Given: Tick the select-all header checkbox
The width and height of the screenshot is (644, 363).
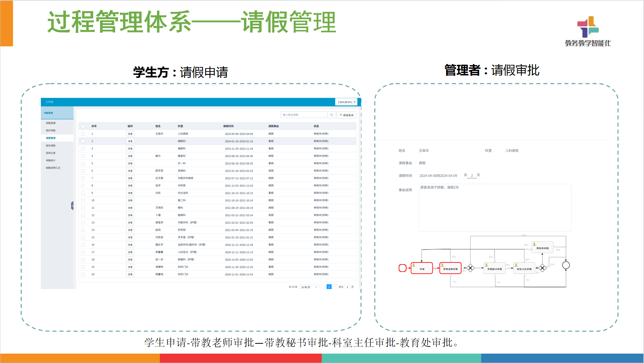Looking at the screenshot, I should [x=83, y=126].
